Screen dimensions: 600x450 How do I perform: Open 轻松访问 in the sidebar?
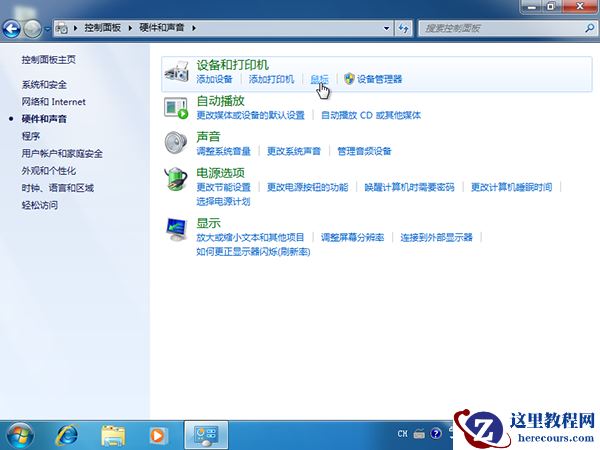40,205
